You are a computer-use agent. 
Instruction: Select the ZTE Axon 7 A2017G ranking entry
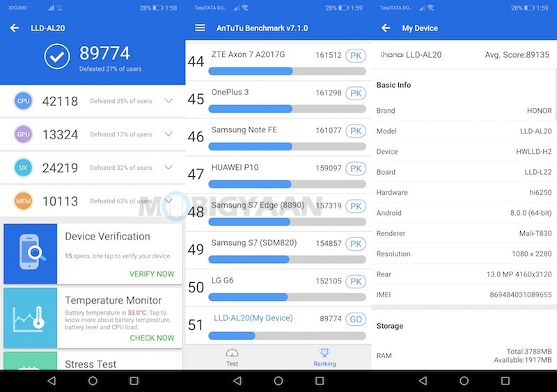pyautogui.click(x=278, y=62)
